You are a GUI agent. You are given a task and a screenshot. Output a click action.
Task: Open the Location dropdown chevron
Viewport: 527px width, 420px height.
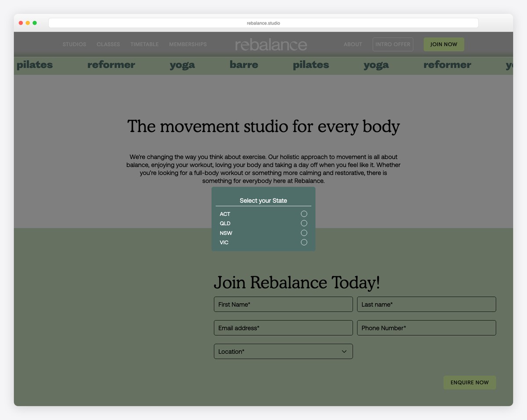(x=344, y=351)
